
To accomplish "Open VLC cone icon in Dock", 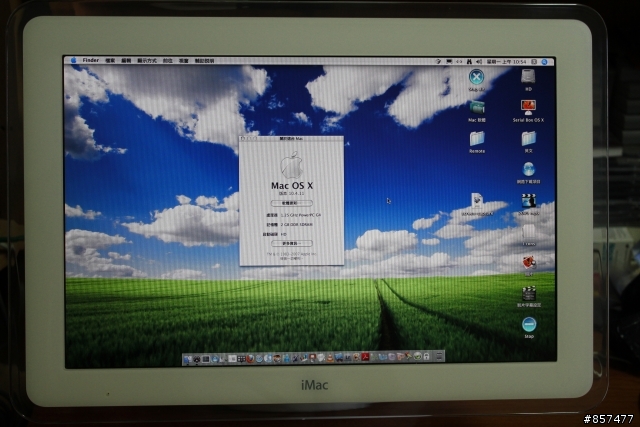I will [329, 358].
